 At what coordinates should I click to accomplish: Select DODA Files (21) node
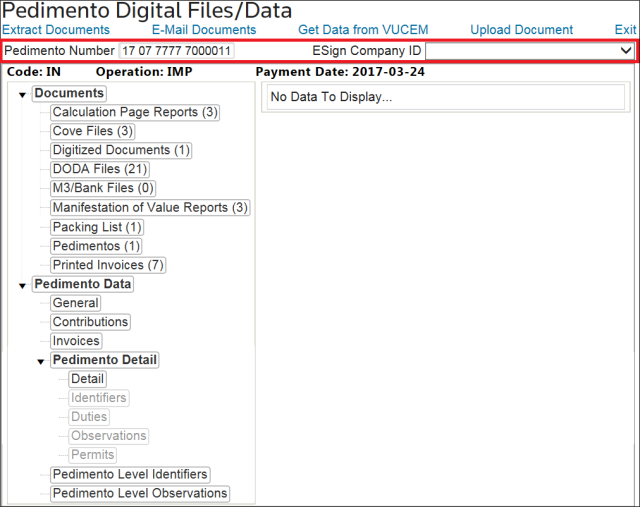pyautogui.click(x=100, y=169)
